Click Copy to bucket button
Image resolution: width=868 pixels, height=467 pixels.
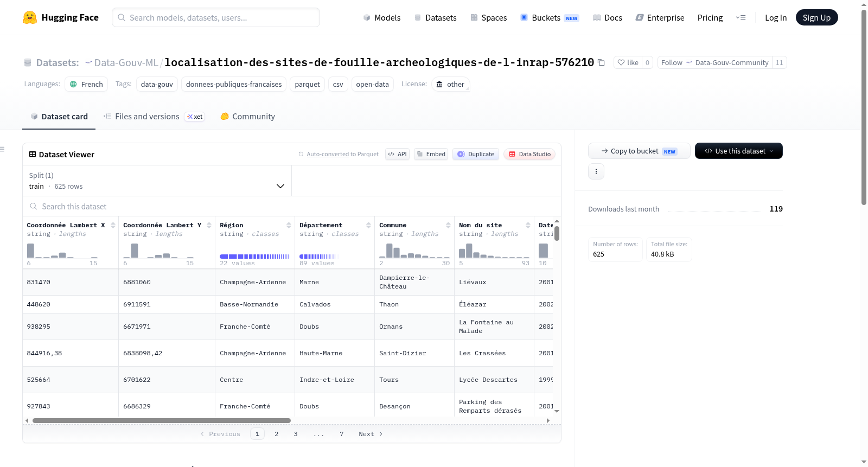tap(639, 151)
